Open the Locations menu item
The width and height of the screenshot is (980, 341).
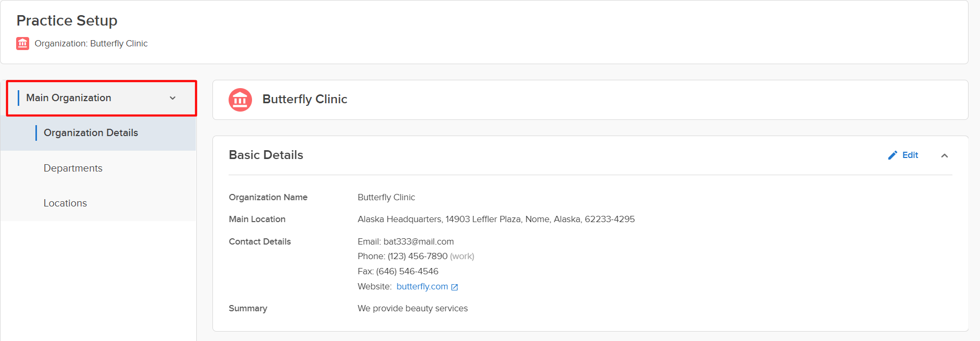coord(98,203)
